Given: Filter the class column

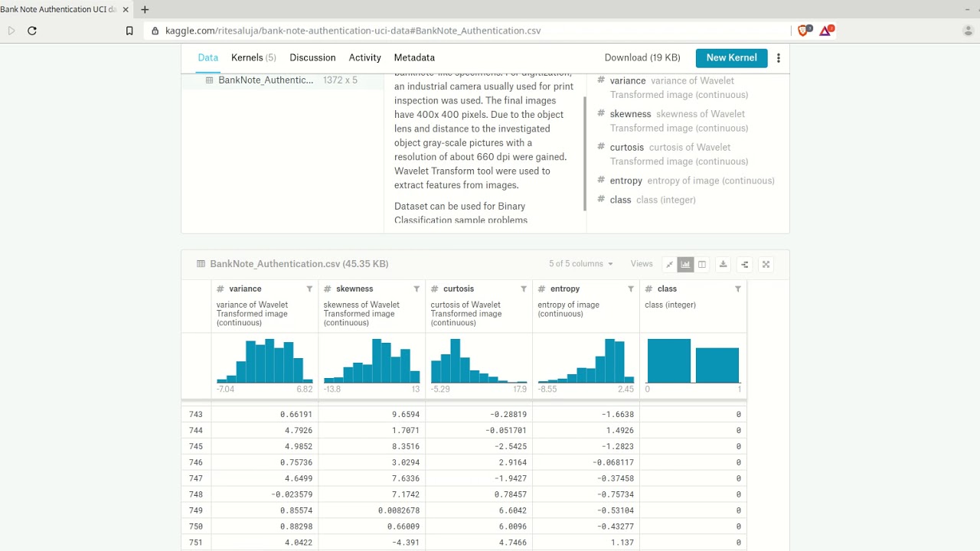Looking at the screenshot, I should 738,289.
